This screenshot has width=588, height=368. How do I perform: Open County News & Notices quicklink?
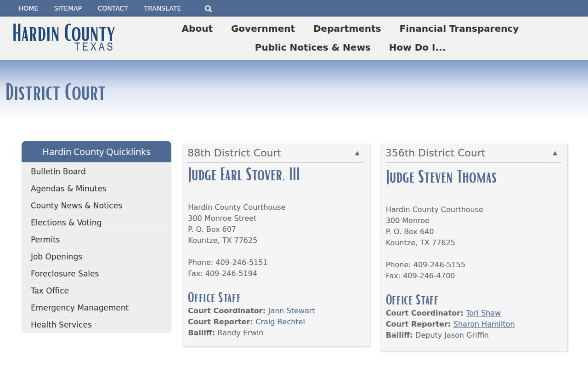coord(96,206)
